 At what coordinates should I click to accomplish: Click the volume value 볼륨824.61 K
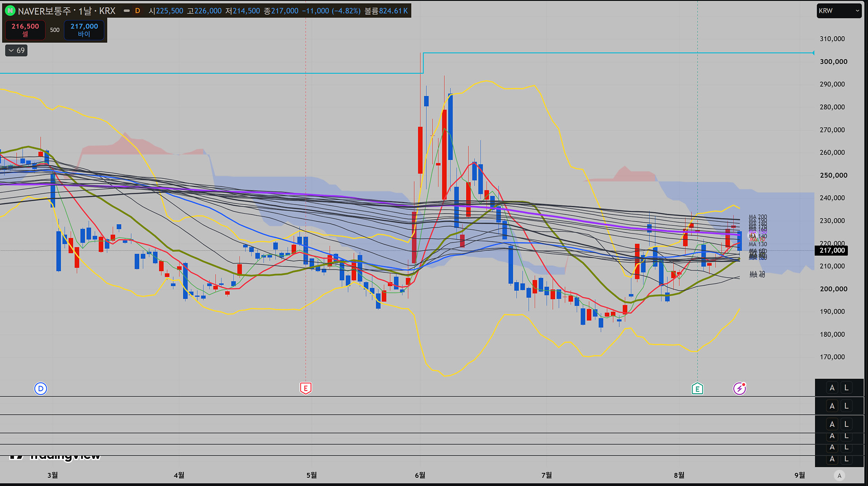click(386, 11)
